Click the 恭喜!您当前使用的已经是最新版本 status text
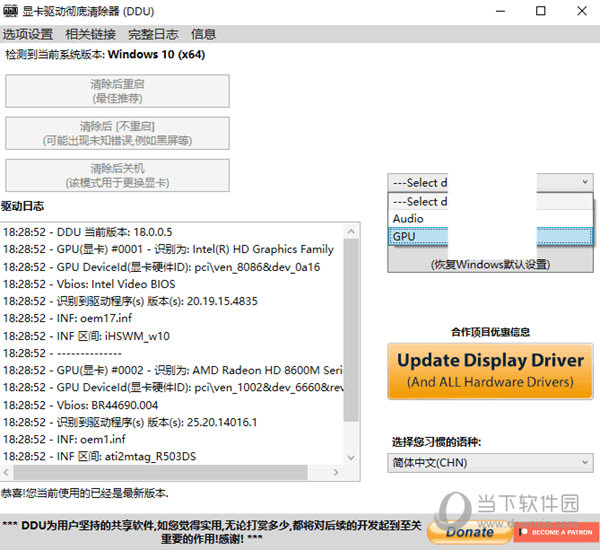This screenshot has width=600, height=550. (85, 493)
